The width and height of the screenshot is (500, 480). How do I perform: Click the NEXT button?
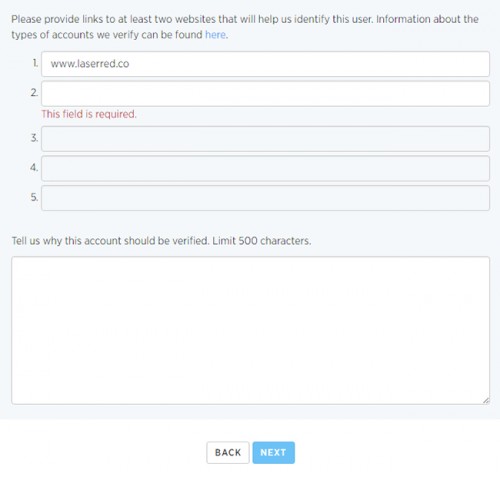[x=274, y=452]
